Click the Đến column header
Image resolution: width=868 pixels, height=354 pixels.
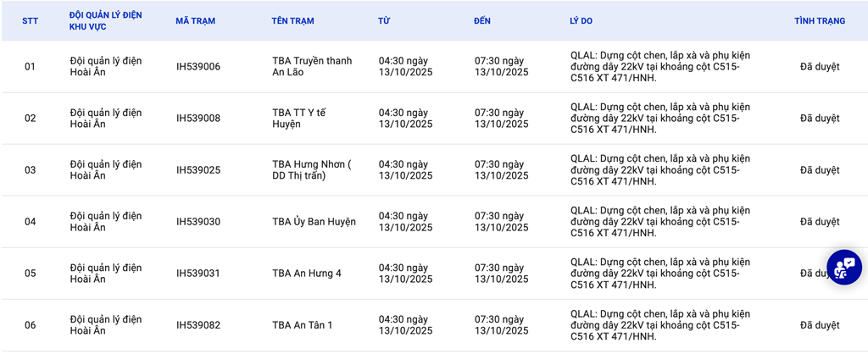[482, 21]
